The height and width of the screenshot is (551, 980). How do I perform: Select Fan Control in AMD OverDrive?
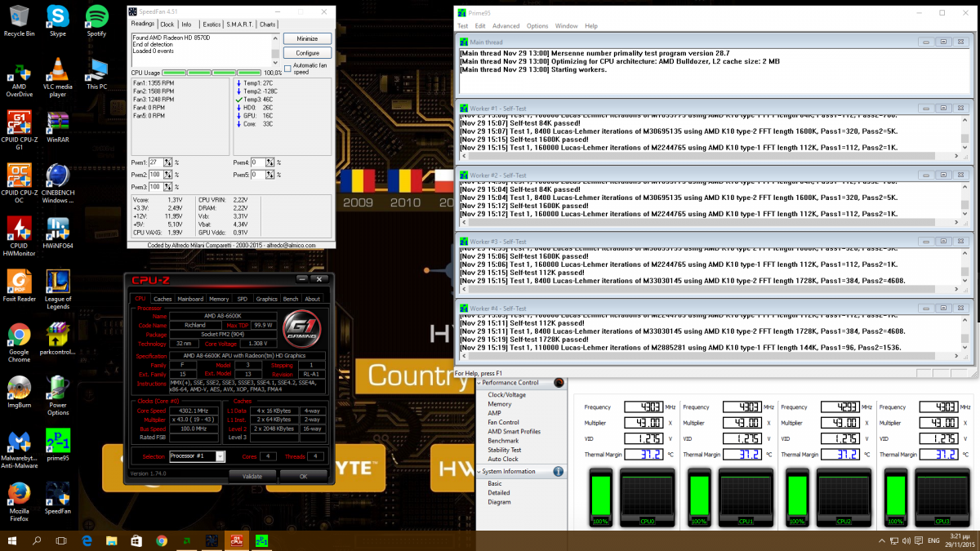coord(503,422)
